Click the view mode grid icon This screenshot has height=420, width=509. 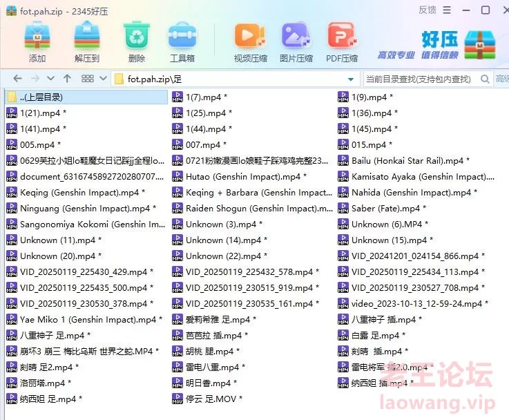click(x=87, y=79)
